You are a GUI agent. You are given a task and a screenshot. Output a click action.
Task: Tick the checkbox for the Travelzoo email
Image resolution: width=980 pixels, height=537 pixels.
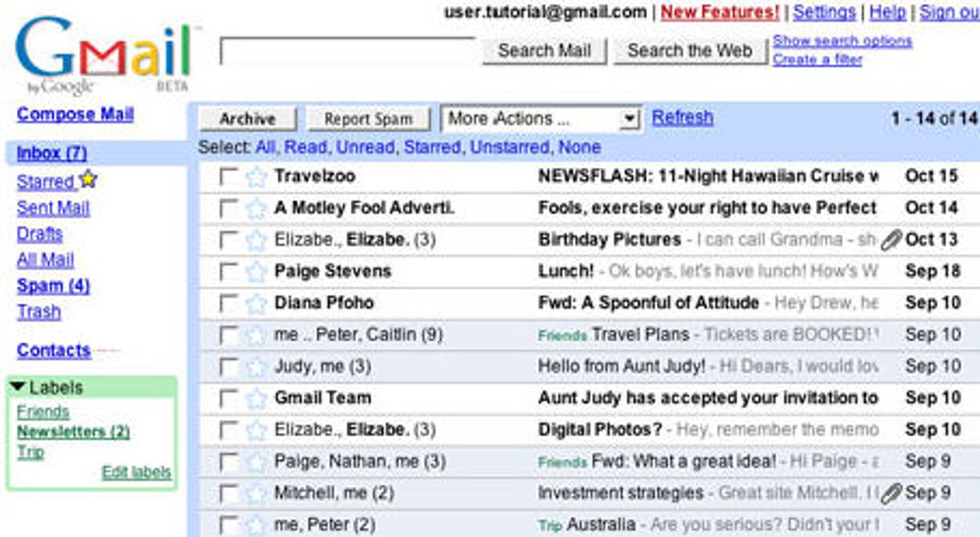(x=229, y=177)
